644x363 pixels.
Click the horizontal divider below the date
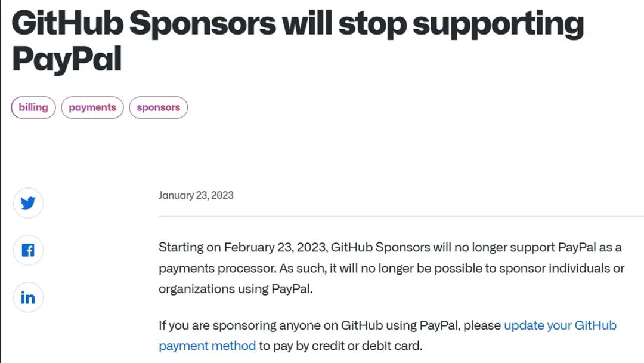(x=401, y=216)
